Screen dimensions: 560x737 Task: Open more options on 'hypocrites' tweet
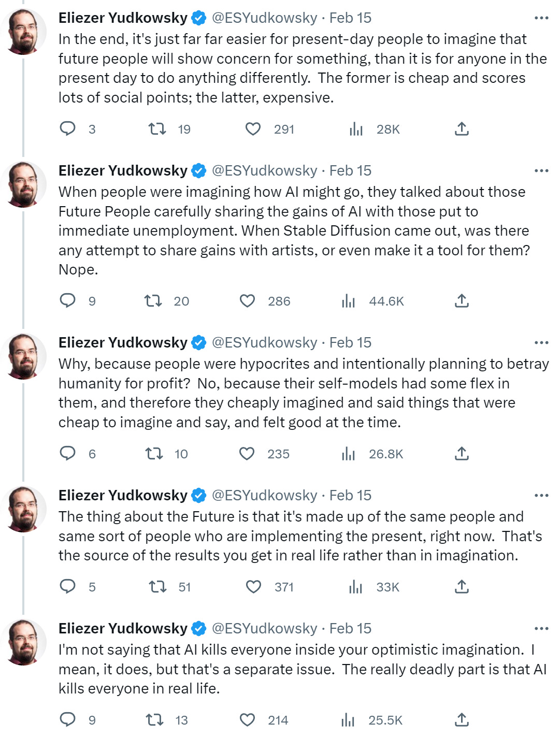(541, 343)
